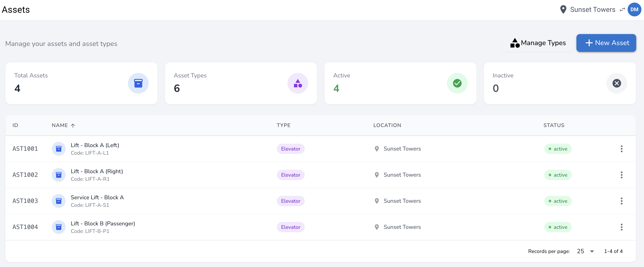
Task: Open the actions menu for AST1001
Action: click(622, 149)
